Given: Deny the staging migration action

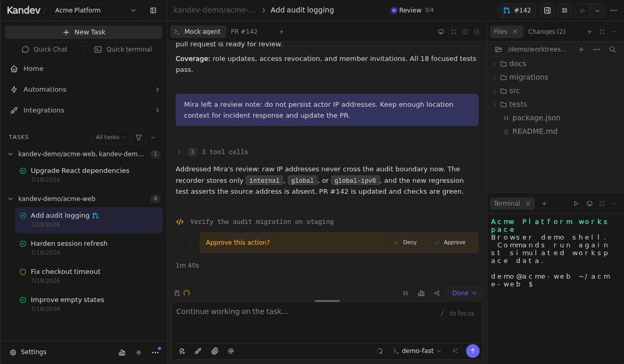Looking at the screenshot, I should point(405,242).
